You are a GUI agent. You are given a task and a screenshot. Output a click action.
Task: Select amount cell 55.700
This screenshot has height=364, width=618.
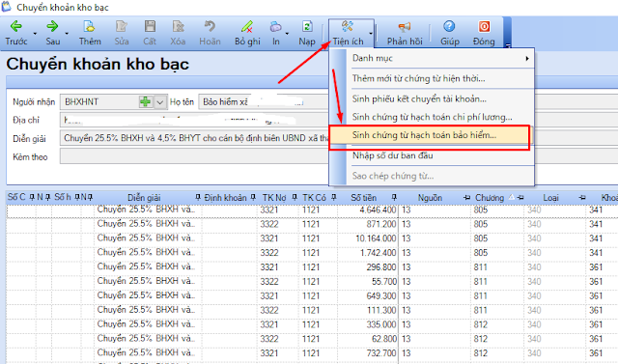[x=367, y=282]
